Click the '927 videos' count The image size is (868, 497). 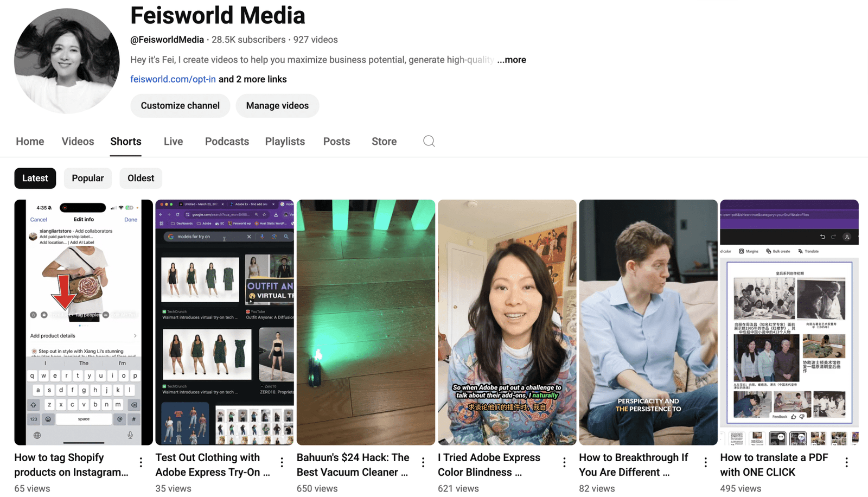tap(316, 40)
